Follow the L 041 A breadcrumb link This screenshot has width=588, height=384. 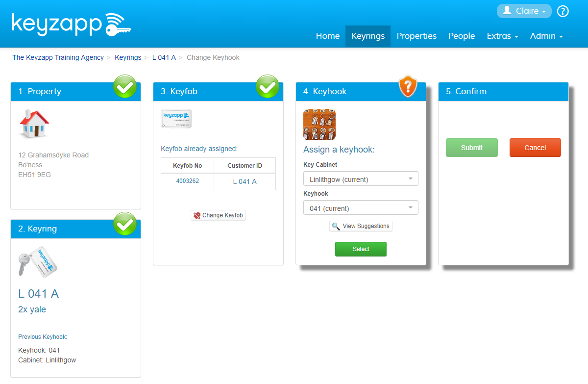coord(164,57)
